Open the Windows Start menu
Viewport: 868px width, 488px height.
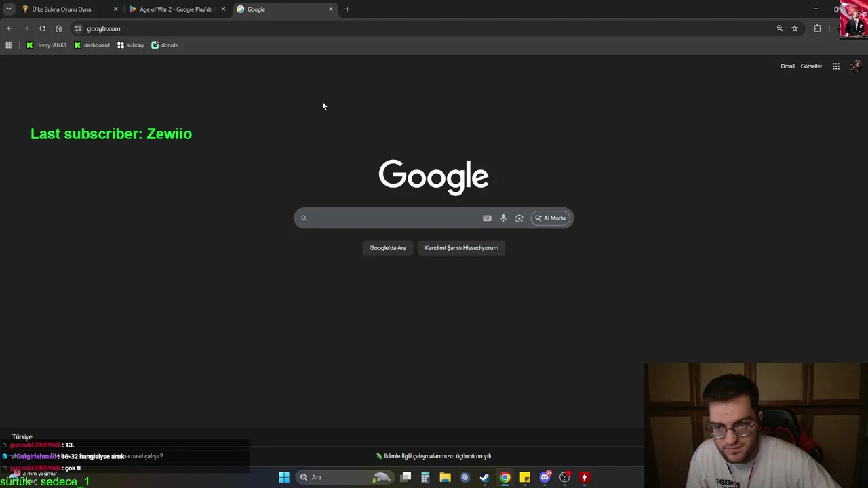284,477
